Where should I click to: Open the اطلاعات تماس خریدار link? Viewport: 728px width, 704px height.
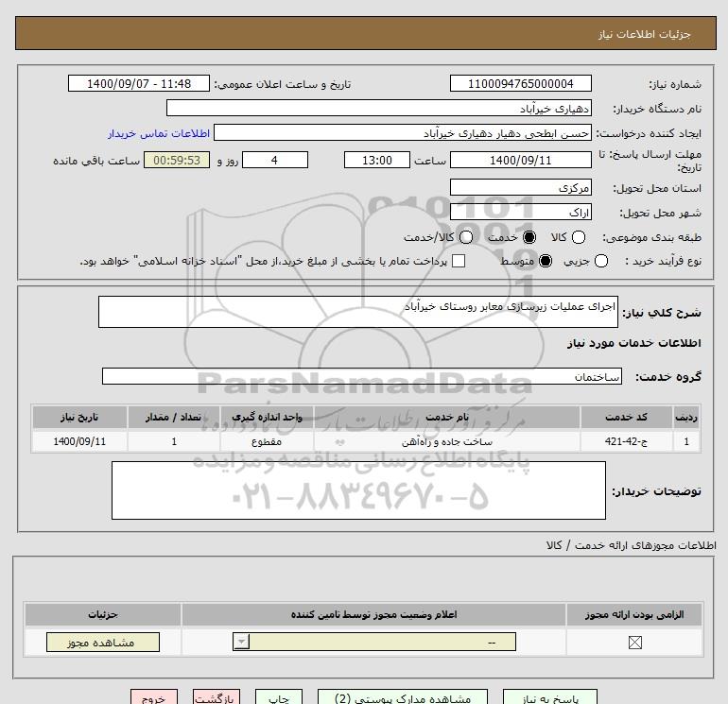pyautogui.click(x=159, y=133)
